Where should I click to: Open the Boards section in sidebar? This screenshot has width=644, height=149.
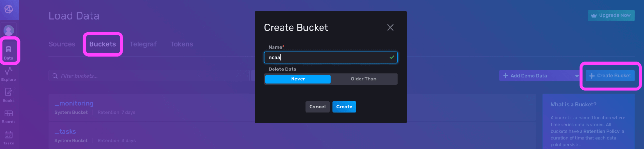tap(9, 117)
